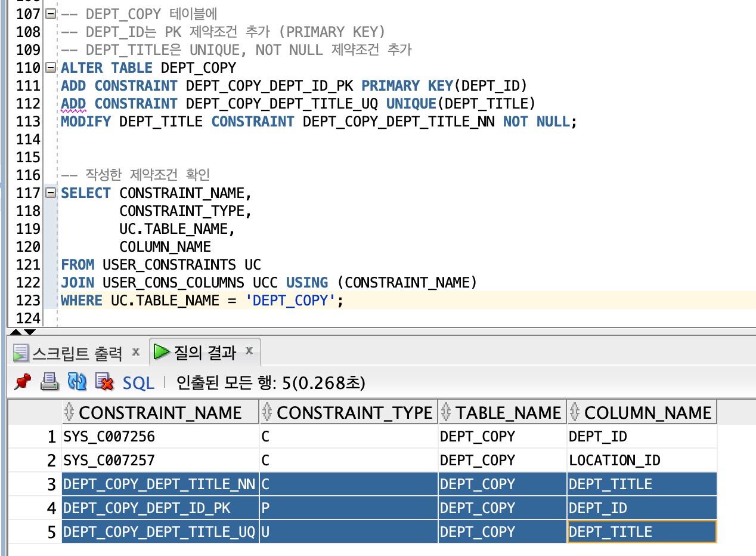Click USER_CONS_COLUMNS in the editor on line 122
This screenshot has width=756, height=556.
tap(173, 282)
